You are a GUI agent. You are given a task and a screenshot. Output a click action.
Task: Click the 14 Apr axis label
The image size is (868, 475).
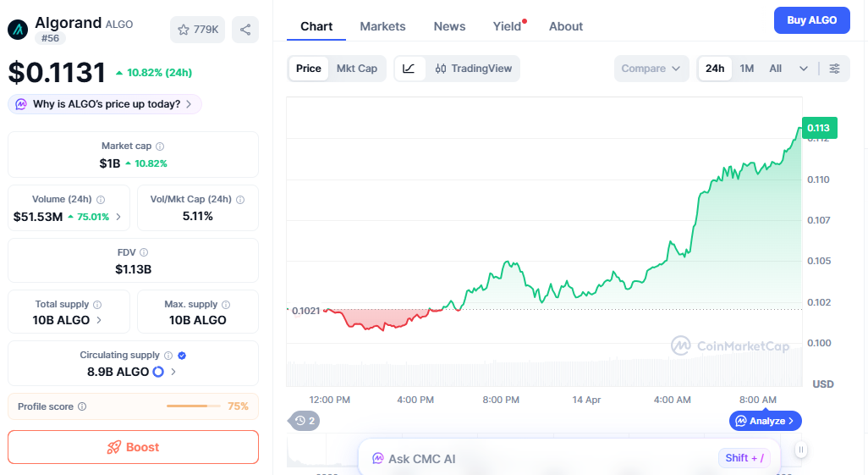pyautogui.click(x=586, y=400)
